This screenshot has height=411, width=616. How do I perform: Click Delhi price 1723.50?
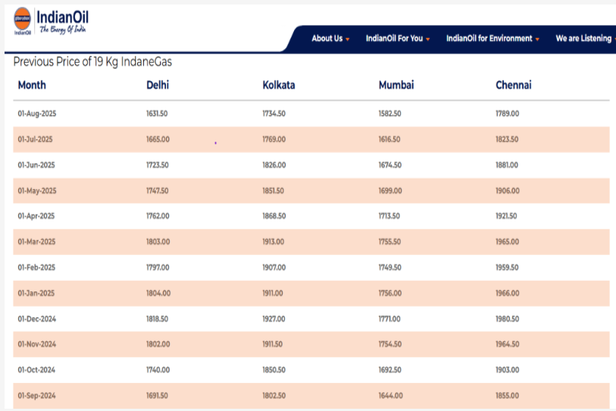[158, 165]
